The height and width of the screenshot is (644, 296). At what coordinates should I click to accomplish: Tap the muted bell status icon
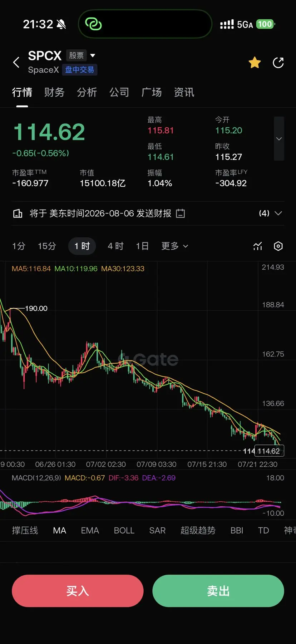point(61,24)
